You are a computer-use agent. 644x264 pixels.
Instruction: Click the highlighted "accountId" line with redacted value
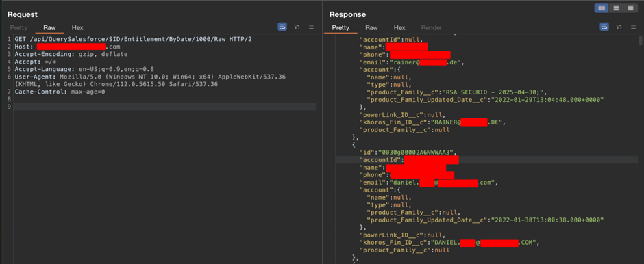486,160
